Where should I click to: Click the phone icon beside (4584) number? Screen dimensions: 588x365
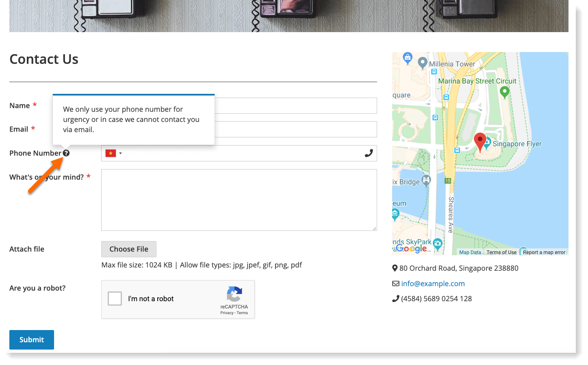tap(395, 299)
